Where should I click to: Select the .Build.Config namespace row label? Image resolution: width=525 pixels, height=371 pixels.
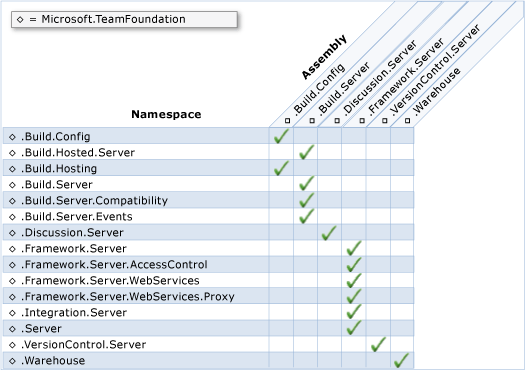[x=56, y=137]
